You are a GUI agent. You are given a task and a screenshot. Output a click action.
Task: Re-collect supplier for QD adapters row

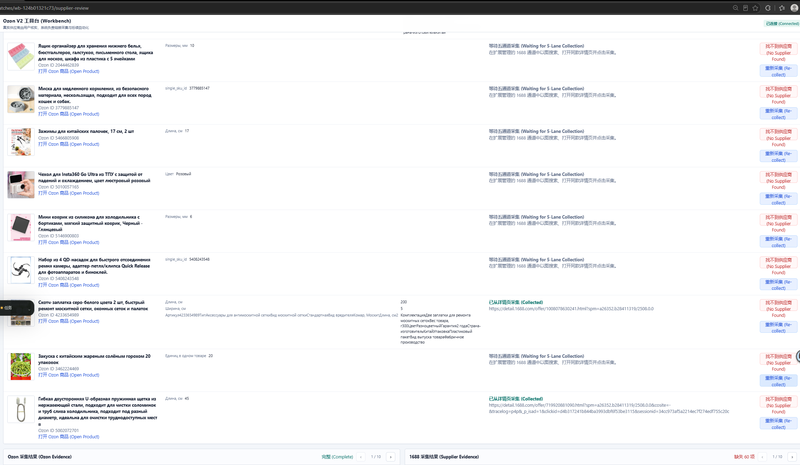coord(778,285)
